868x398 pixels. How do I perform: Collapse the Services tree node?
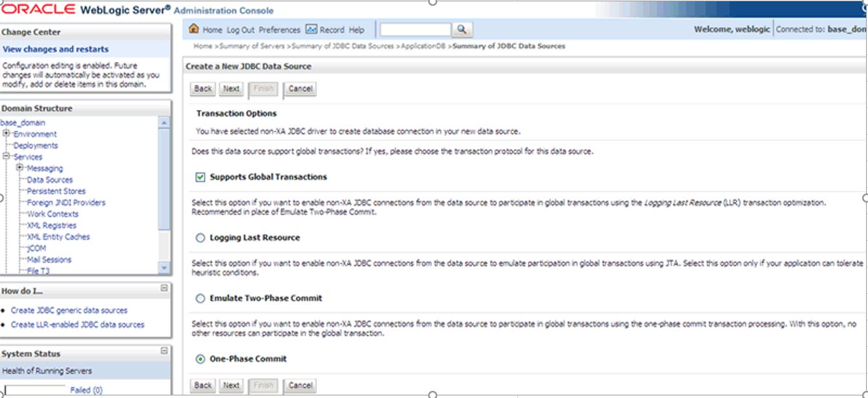6,157
